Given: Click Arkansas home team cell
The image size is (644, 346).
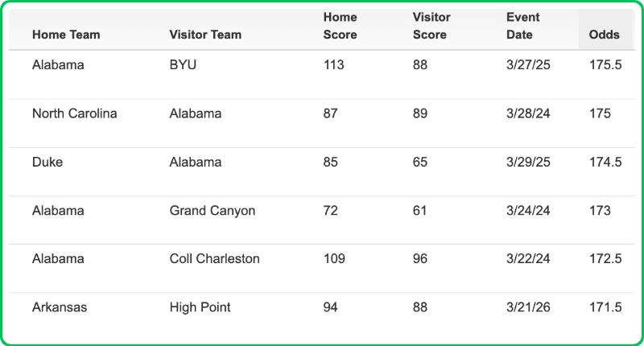Looking at the screenshot, I should (x=59, y=307).
